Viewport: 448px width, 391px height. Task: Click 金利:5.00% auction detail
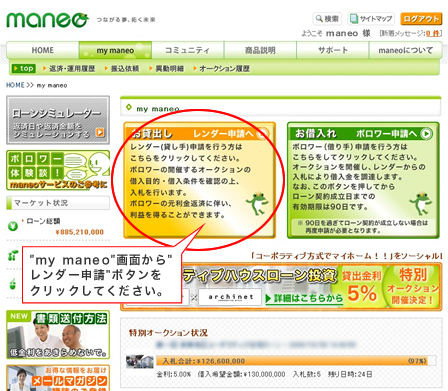pyautogui.click(x=174, y=374)
